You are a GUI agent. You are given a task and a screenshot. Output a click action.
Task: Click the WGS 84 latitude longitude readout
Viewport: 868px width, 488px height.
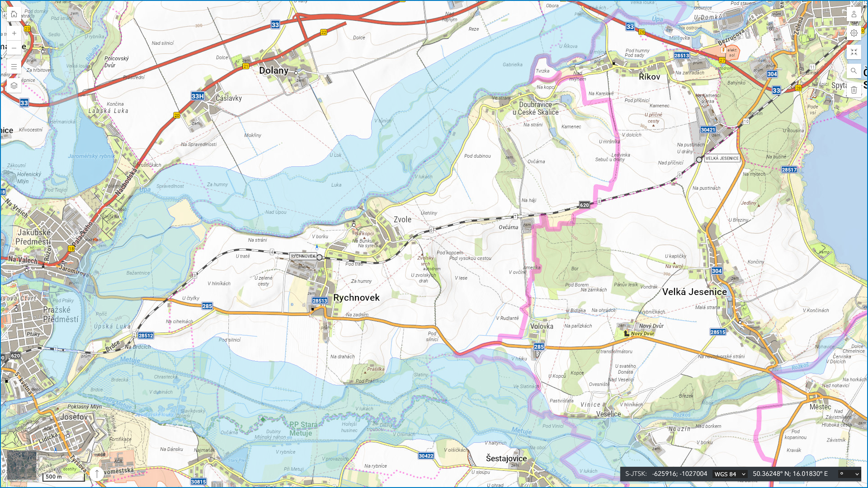coord(790,474)
